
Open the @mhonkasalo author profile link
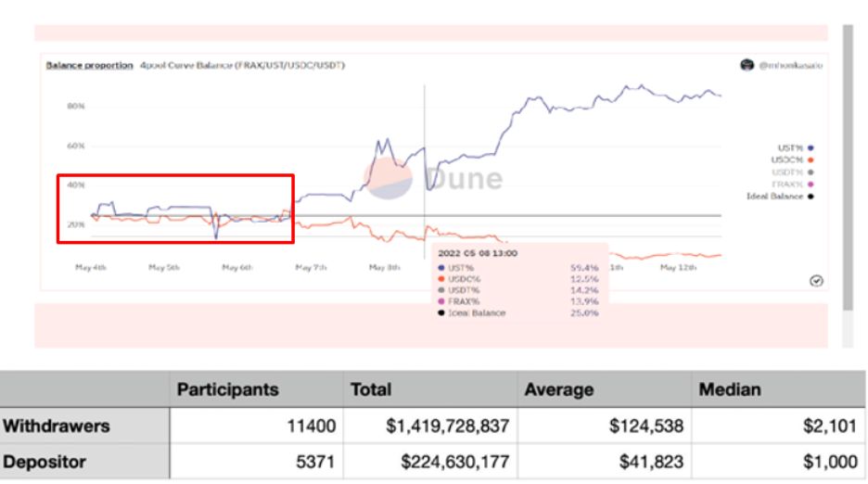pyautogui.click(x=791, y=66)
